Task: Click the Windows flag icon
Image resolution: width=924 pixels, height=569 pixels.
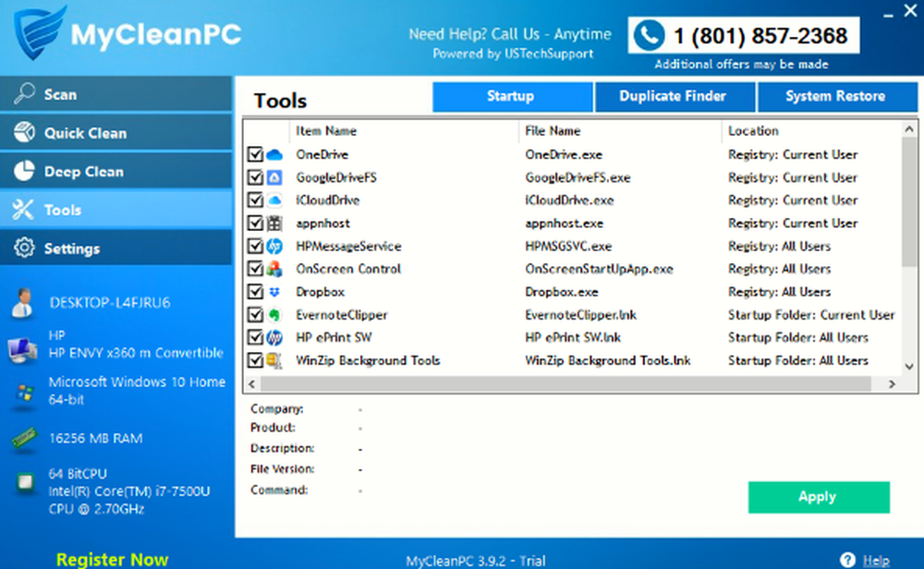Action: (x=24, y=393)
